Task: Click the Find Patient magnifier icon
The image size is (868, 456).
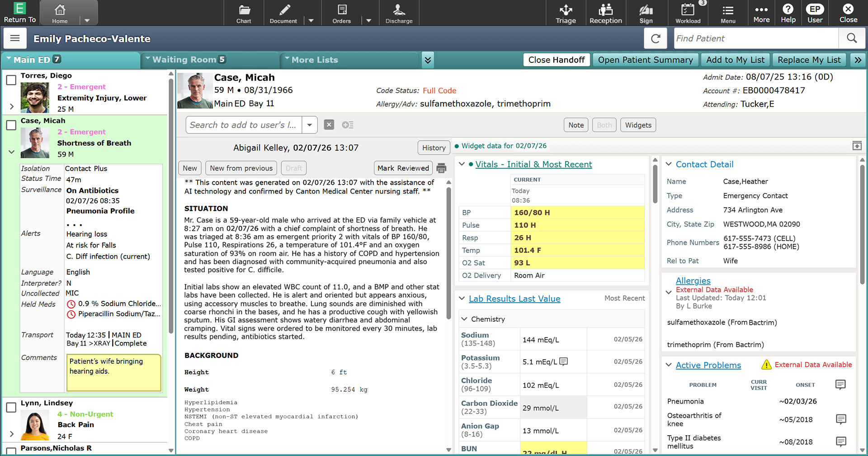Action: (x=852, y=38)
